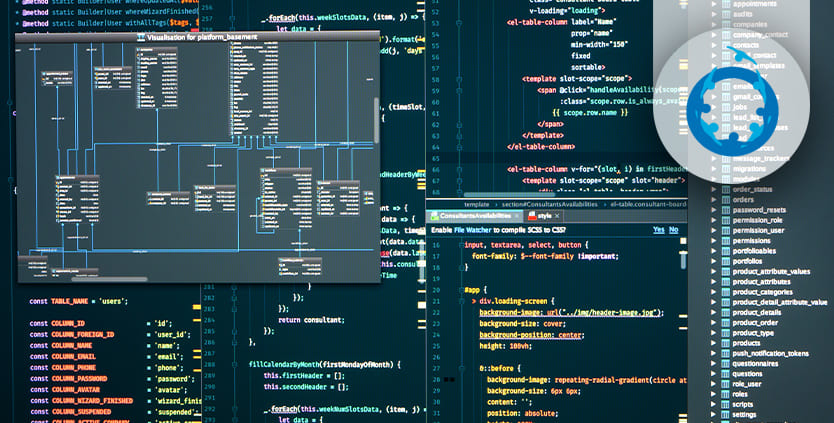The image size is (834, 423).
Task: Expand the orders table node
Action: coord(711,199)
